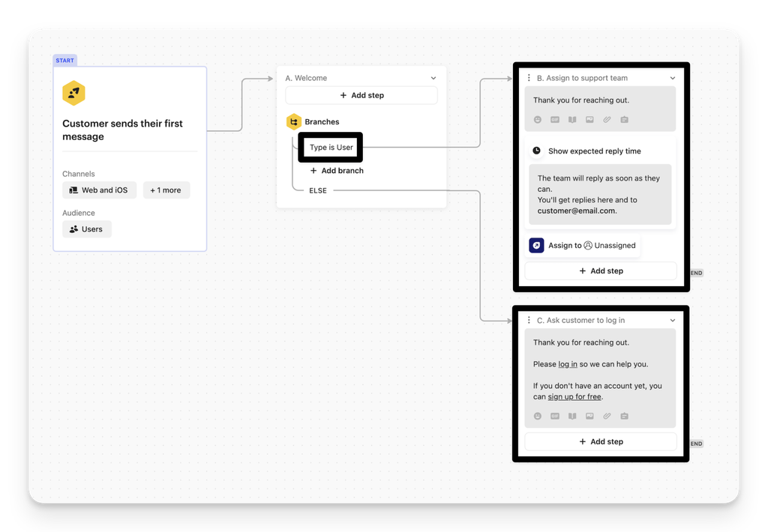Insert GIF in block B message

(555, 119)
